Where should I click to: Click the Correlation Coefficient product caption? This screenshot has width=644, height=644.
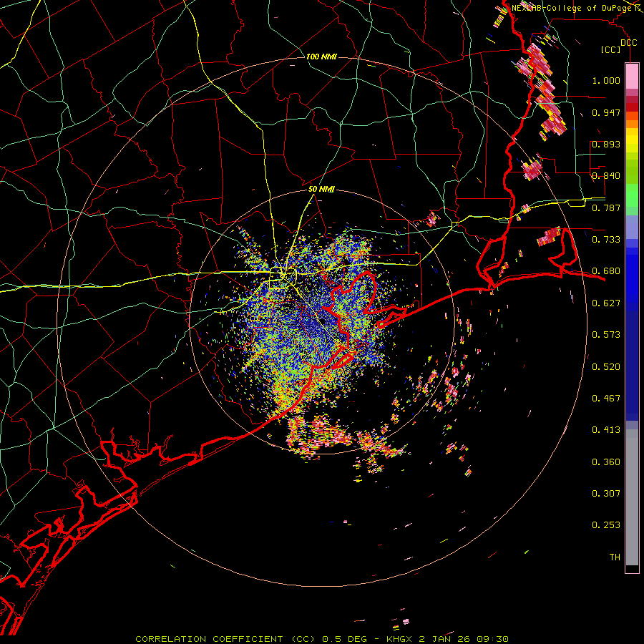[x=322, y=639]
